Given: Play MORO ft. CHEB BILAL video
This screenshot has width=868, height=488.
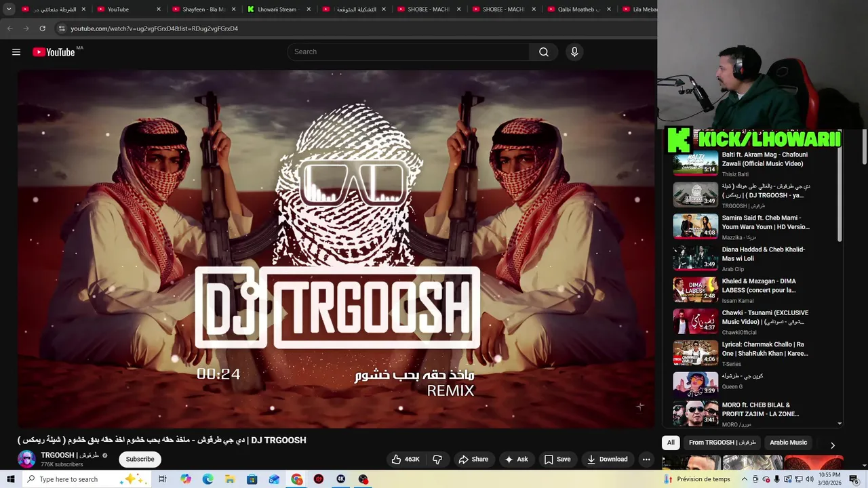Looking at the screenshot, I should (741, 413).
